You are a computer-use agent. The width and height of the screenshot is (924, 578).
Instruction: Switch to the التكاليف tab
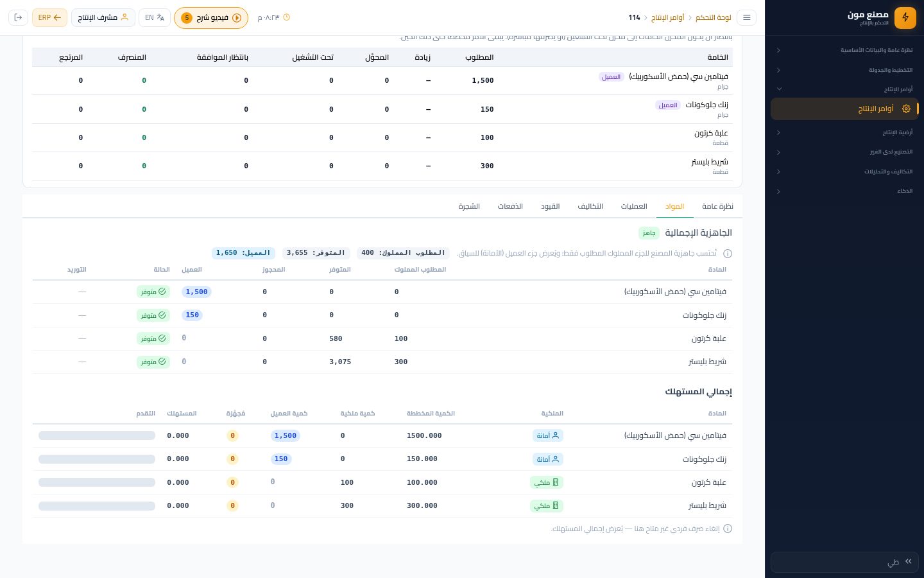tap(590, 206)
